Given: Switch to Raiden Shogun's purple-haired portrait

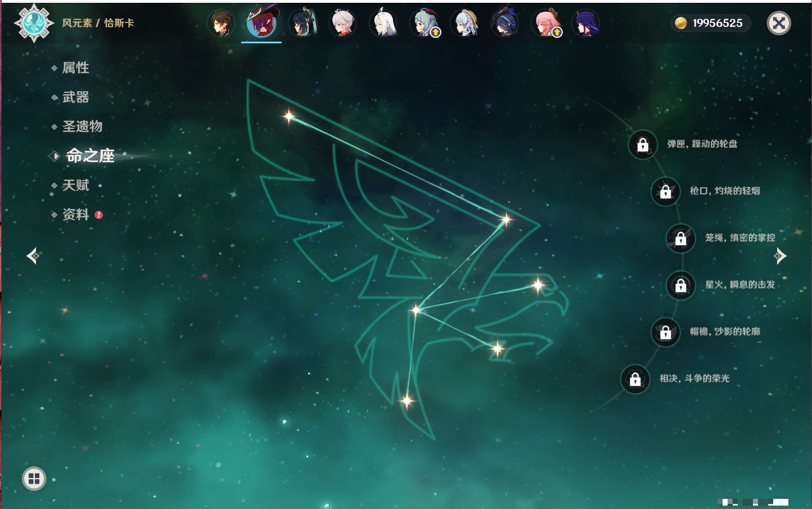Looking at the screenshot, I should click(586, 23).
